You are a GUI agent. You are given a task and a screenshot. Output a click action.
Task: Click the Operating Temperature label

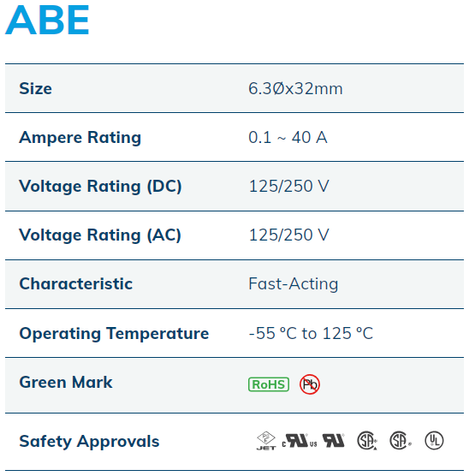[114, 334]
